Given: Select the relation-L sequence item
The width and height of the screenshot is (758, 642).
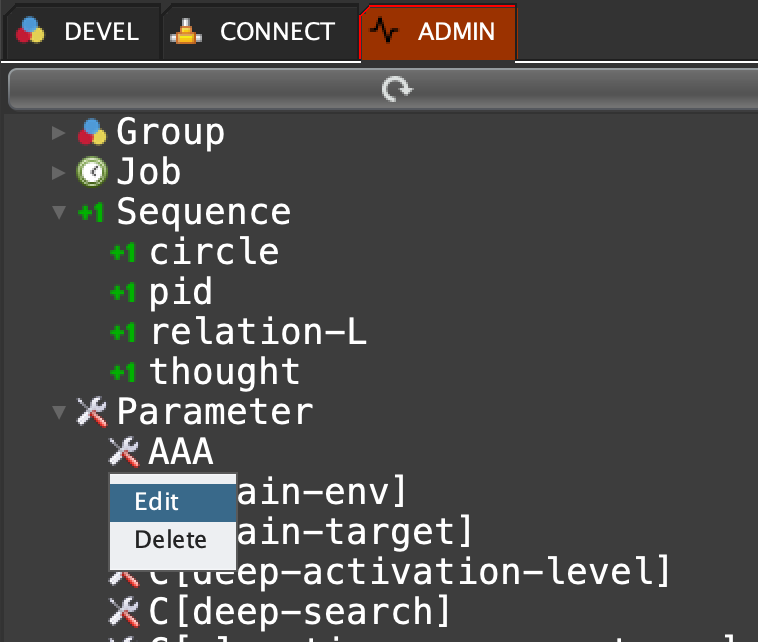Looking at the screenshot, I should [x=258, y=332].
